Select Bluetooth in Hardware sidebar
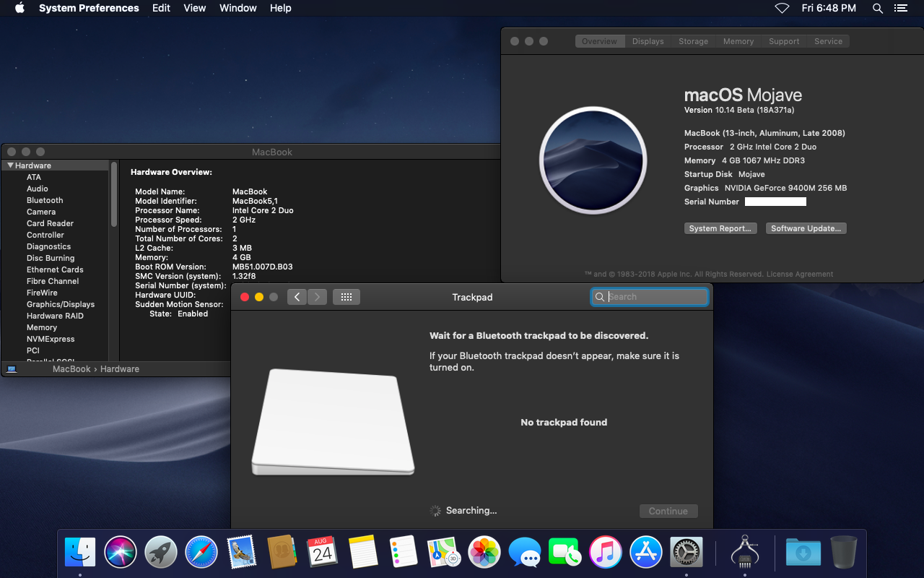This screenshot has width=924, height=578. point(45,200)
